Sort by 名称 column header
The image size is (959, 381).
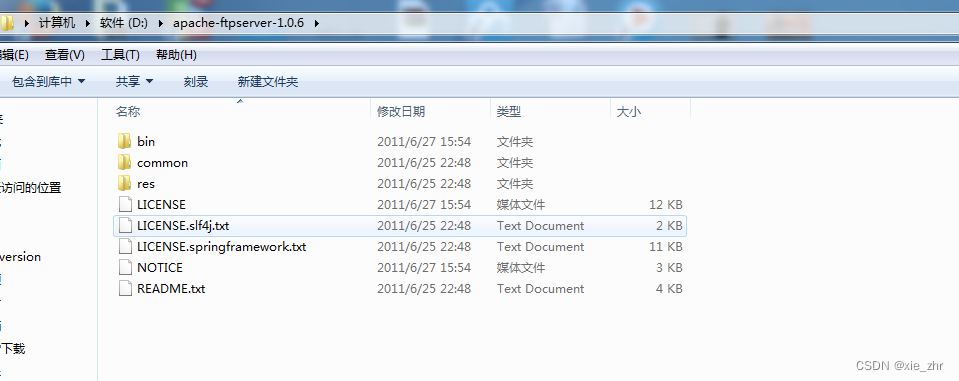click(128, 112)
